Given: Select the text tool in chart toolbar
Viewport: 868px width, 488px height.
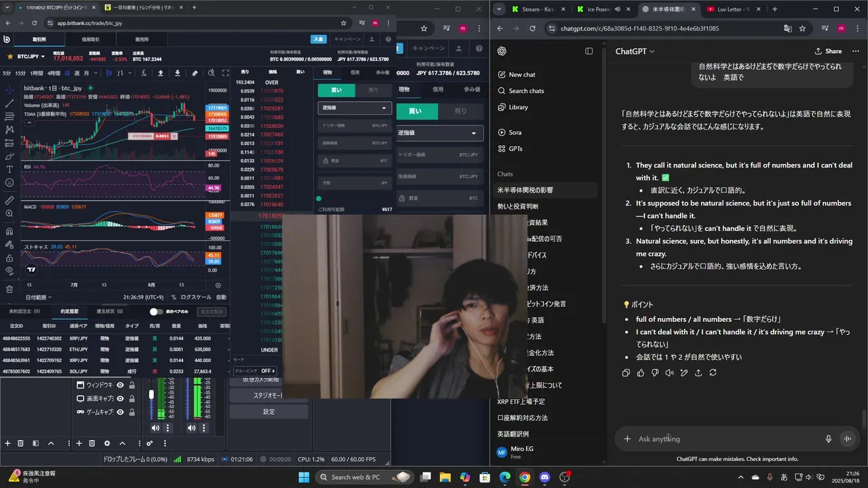Looking at the screenshot, I should tap(9, 169).
